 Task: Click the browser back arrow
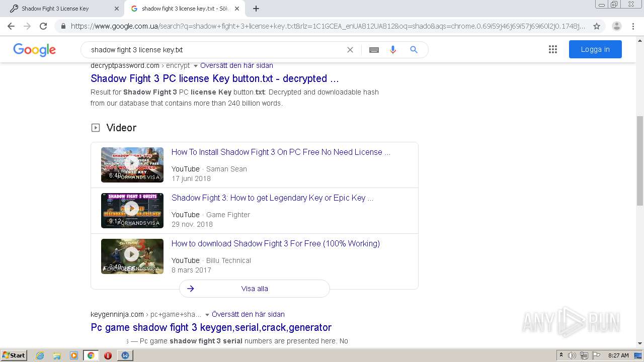(11, 26)
